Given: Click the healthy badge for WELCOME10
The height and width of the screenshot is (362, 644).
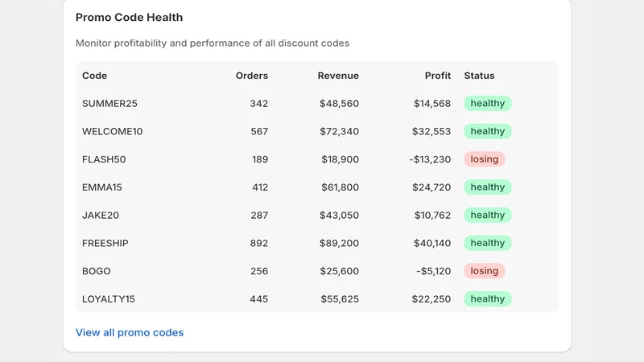Looking at the screenshot, I should 488,131.
